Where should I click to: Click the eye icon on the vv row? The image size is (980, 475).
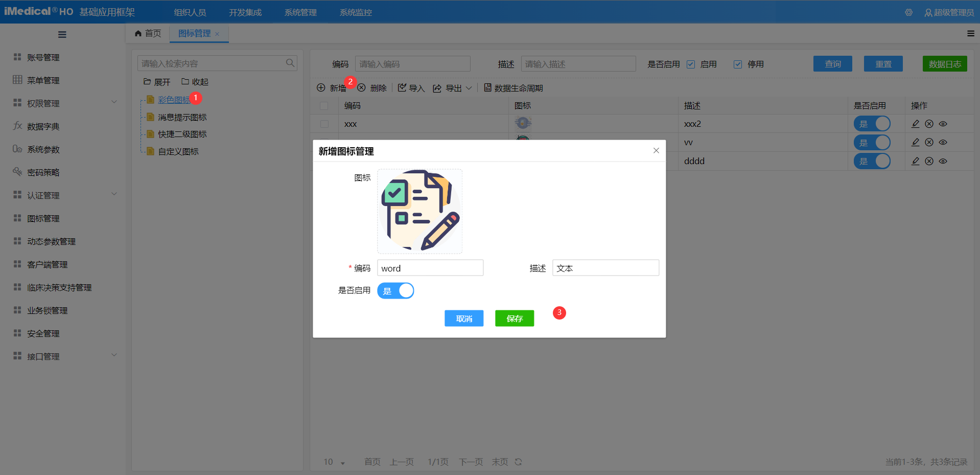pyautogui.click(x=943, y=142)
